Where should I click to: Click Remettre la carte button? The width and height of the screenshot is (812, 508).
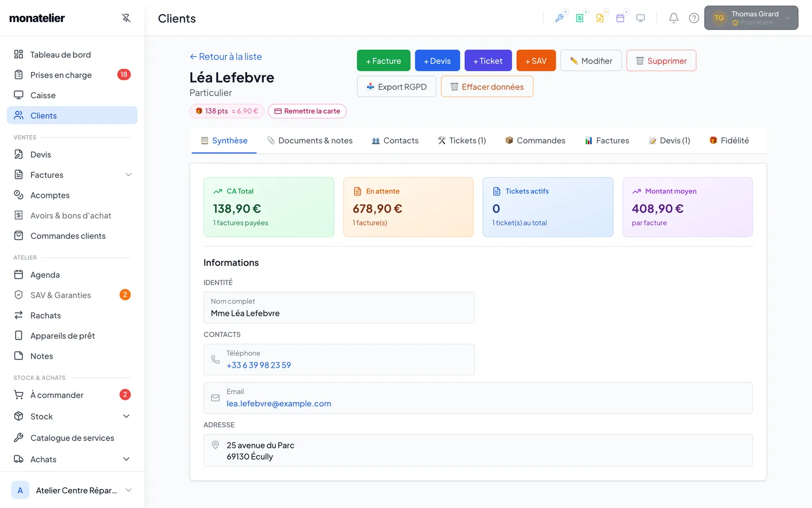point(307,111)
